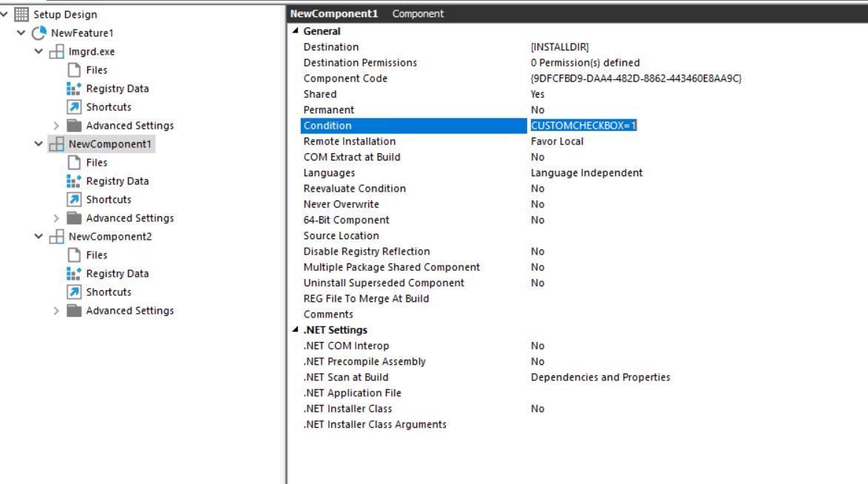Click Advanced Settings folder icon under lmgrd.exe
This screenshot has height=484, width=868.
click(x=74, y=125)
